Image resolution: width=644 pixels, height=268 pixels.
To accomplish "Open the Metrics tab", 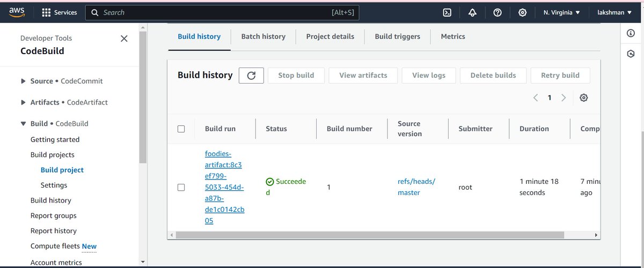I will click(453, 36).
